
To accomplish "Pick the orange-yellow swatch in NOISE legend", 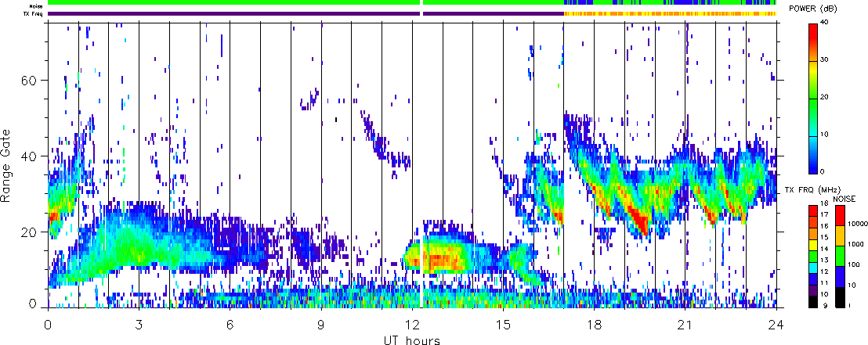I will click(x=841, y=235).
